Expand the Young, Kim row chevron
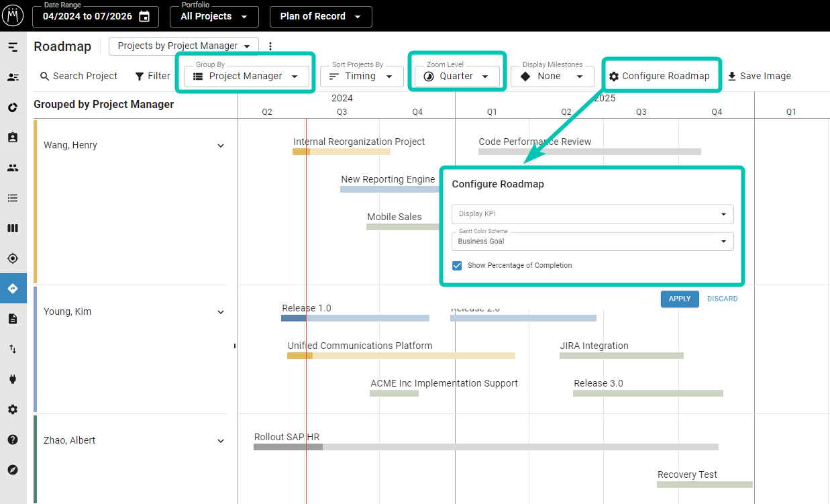The height and width of the screenshot is (504, 830). click(x=220, y=311)
